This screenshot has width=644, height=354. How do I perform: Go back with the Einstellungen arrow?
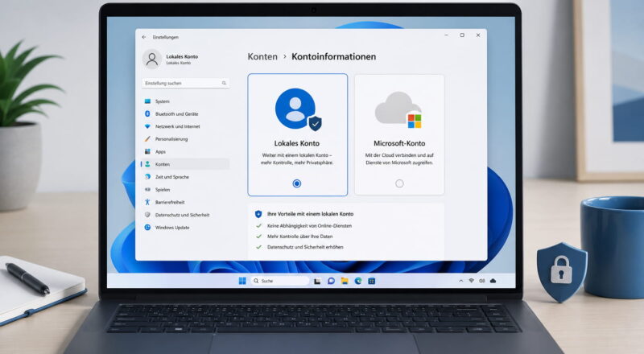click(x=144, y=37)
